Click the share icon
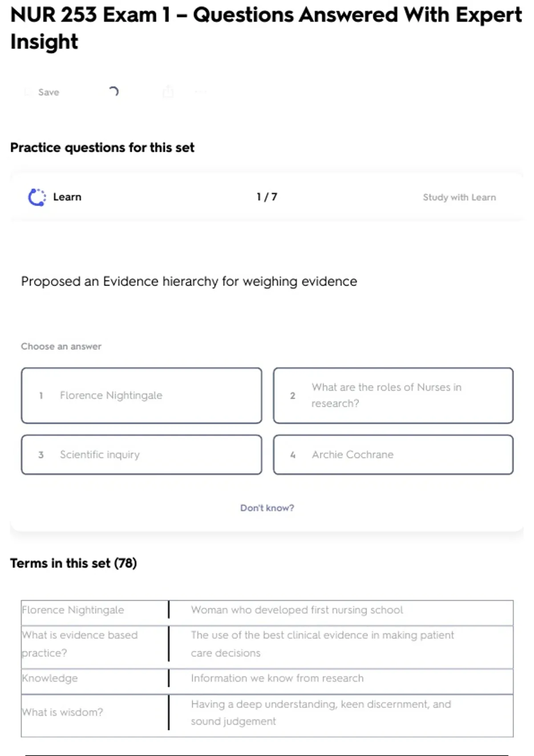Screen dimensions: 534x756 tap(168, 92)
